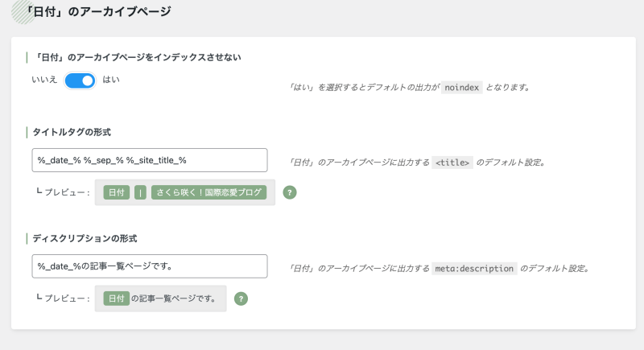Click the 「日付」のアーカイブページ page heading
This screenshot has width=644, height=350.
97,12
